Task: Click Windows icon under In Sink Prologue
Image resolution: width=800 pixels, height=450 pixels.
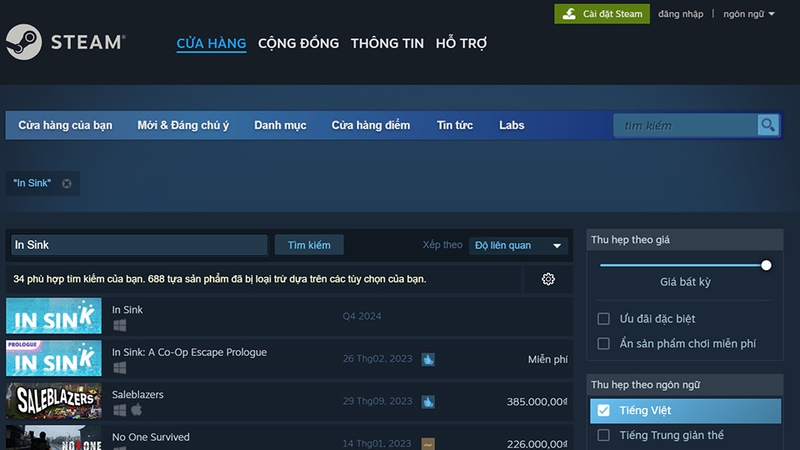Action: [119, 367]
